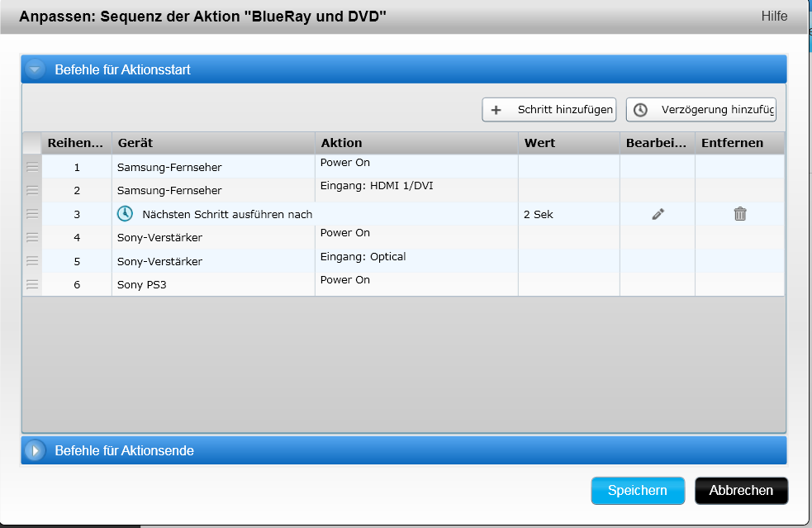Click the drag handle of Sony PS3 row

click(32, 284)
